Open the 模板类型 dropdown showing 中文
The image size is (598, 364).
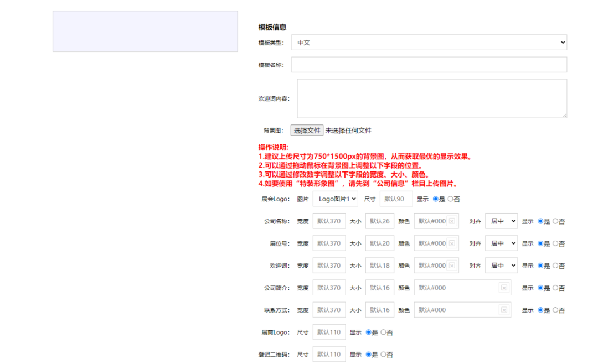click(x=429, y=43)
